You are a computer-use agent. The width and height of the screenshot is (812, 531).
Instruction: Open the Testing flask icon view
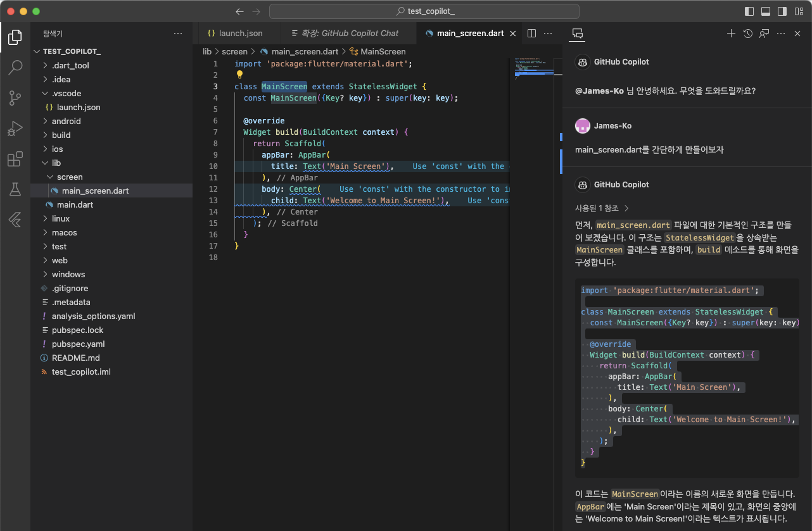coord(15,189)
